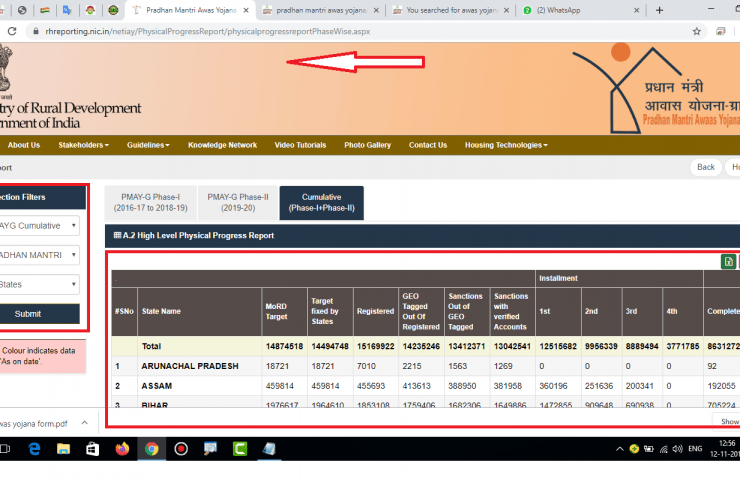
Task: Open the PRADHAN MANTRI scheme dropdown
Action: (39, 255)
